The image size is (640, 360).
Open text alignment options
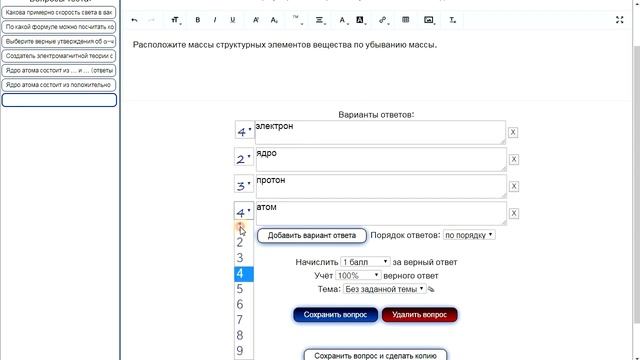(320, 20)
